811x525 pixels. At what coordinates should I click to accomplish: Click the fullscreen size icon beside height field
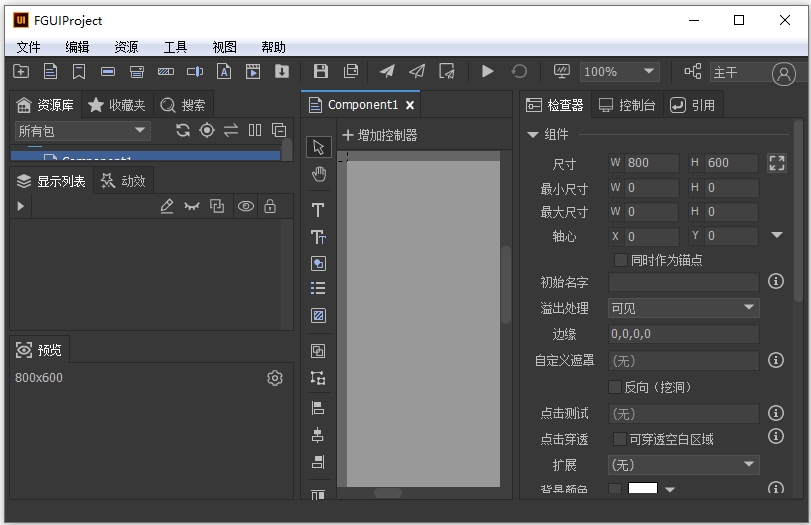776,163
